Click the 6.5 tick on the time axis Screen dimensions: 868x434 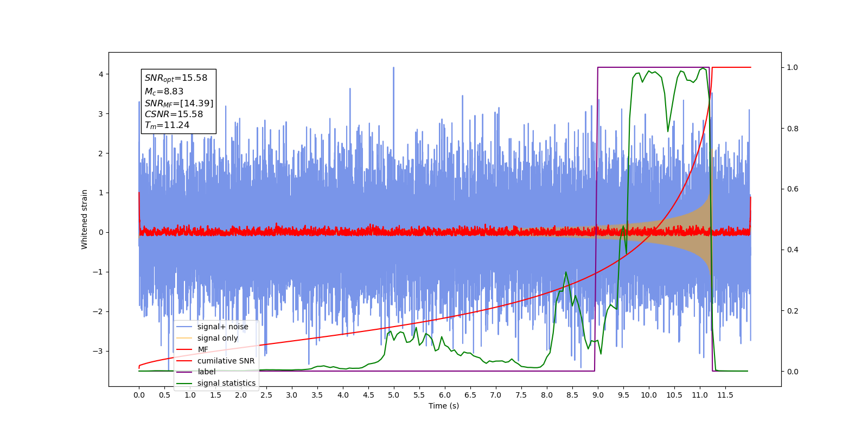coord(470,395)
